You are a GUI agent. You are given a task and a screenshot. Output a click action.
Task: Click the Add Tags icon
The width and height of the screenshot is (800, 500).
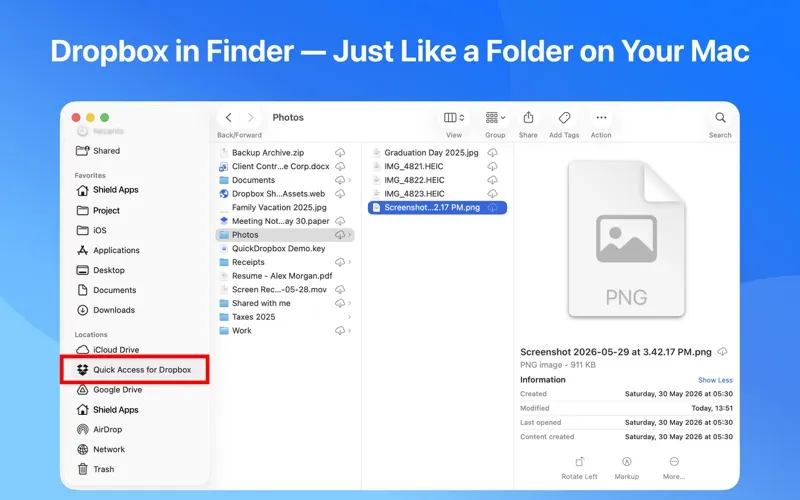click(x=564, y=118)
